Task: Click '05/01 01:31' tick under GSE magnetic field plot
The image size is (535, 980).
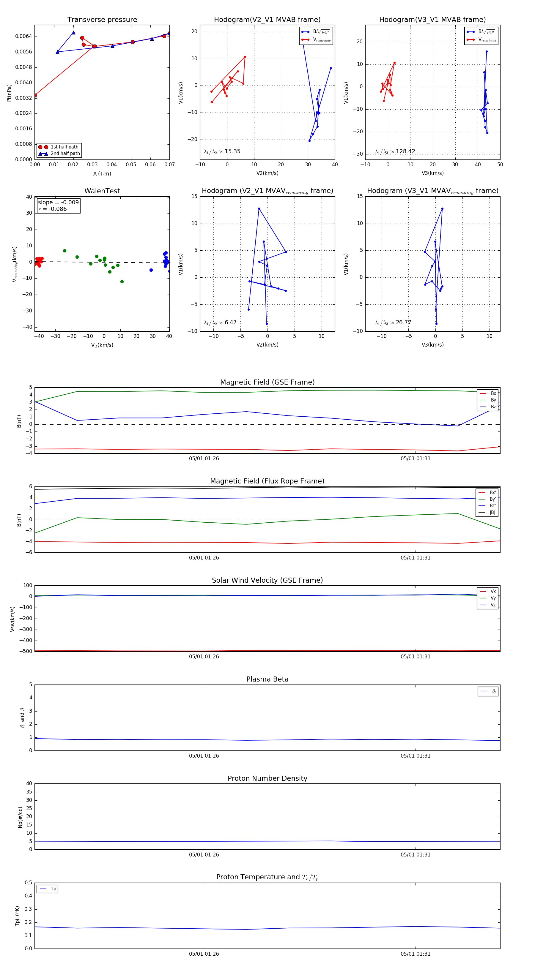Action: click(416, 459)
